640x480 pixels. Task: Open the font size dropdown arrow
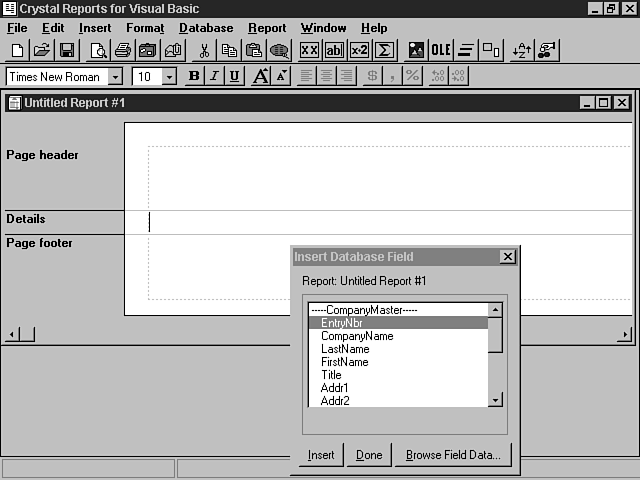(169, 77)
